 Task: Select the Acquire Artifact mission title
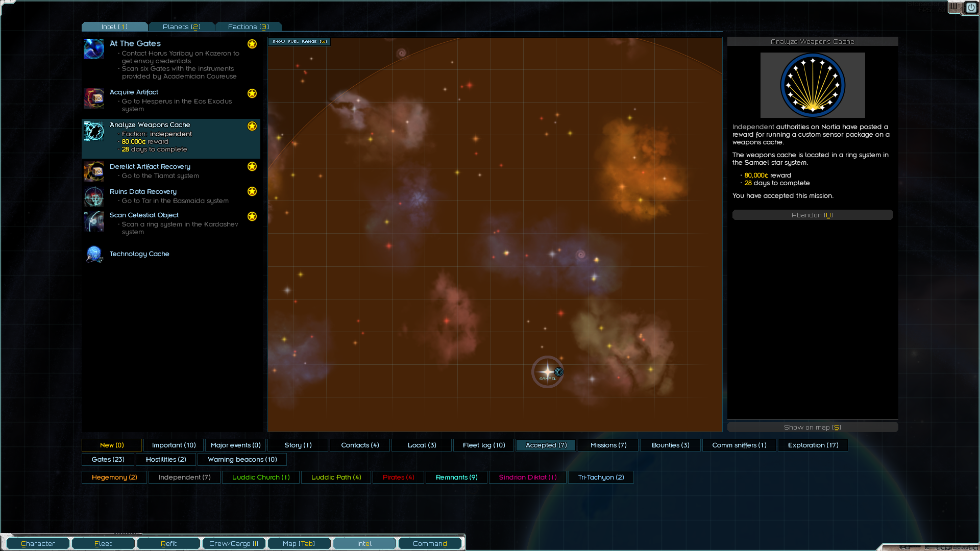134,92
